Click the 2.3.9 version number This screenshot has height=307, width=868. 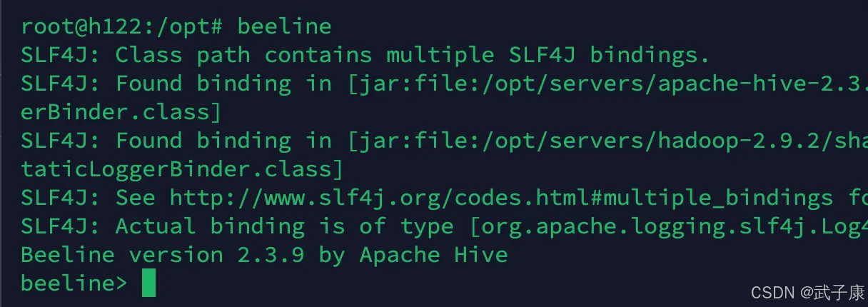(x=271, y=255)
